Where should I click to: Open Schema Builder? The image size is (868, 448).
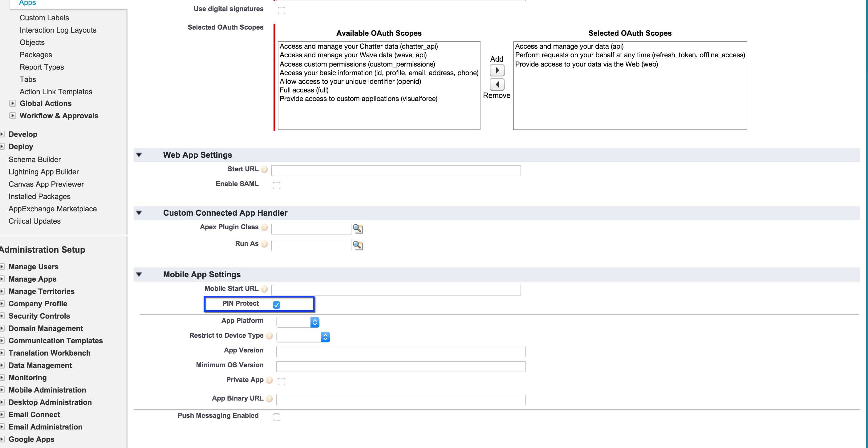pyautogui.click(x=35, y=159)
